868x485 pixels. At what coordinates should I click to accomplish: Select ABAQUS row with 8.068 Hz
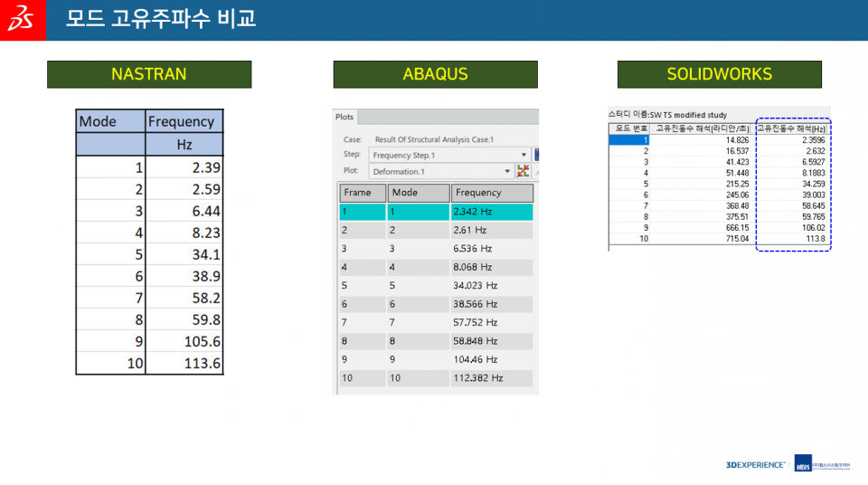[x=436, y=267]
